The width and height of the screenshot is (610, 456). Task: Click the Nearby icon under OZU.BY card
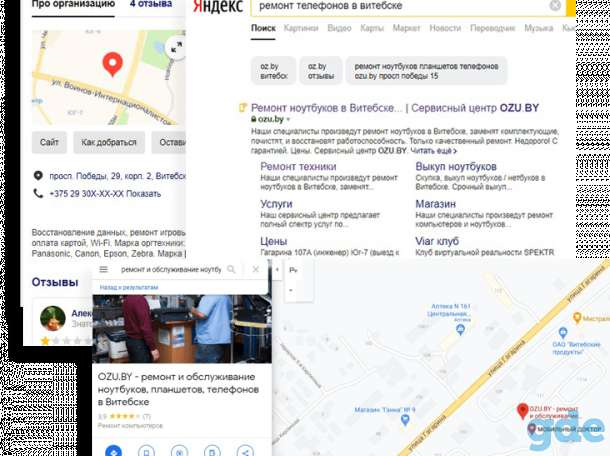point(179,451)
